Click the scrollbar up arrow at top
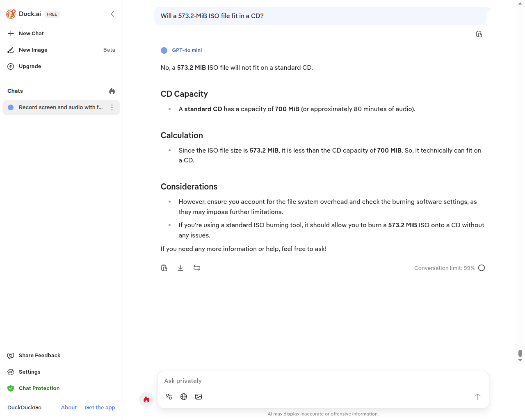 coord(520,3)
